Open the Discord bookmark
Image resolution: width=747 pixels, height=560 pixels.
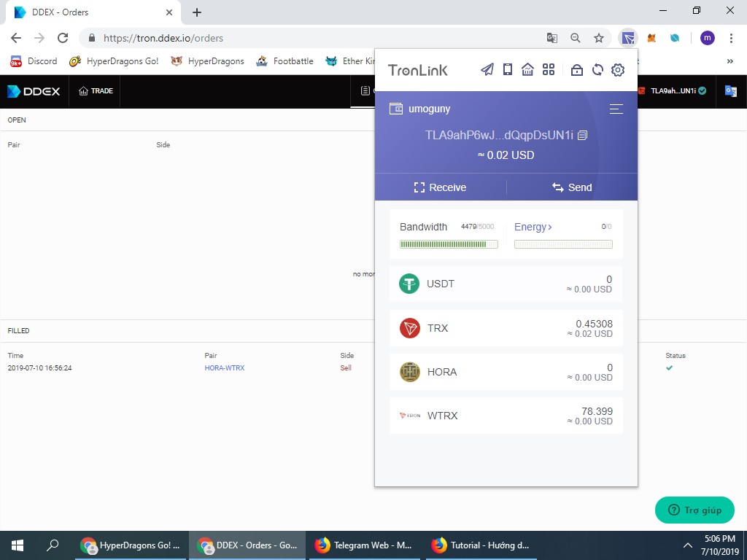(34, 61)
